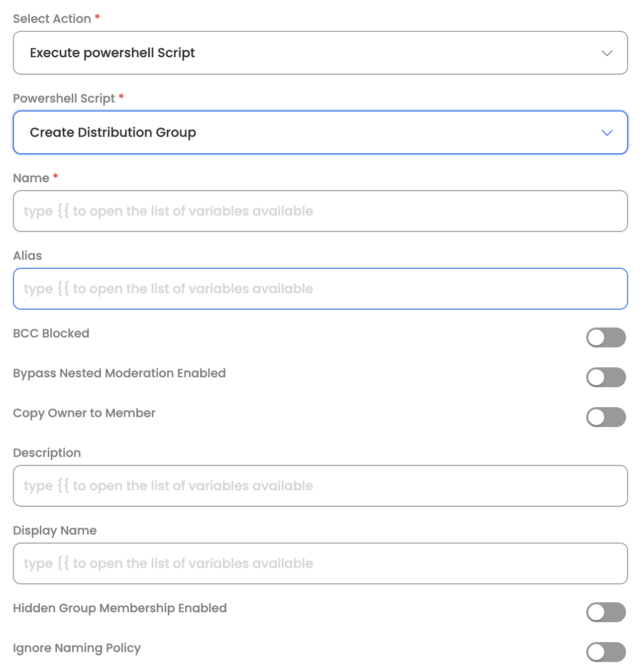Toggle the Copy Owner to Member switch
This screenshot has width=644, height=669.
click(x=606, y=417)
